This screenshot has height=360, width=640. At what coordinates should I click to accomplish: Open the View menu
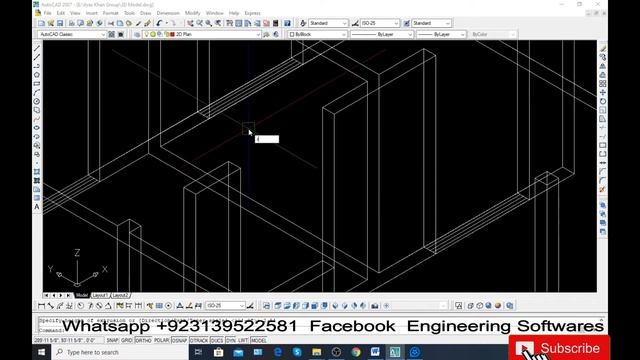coord(75,13)
